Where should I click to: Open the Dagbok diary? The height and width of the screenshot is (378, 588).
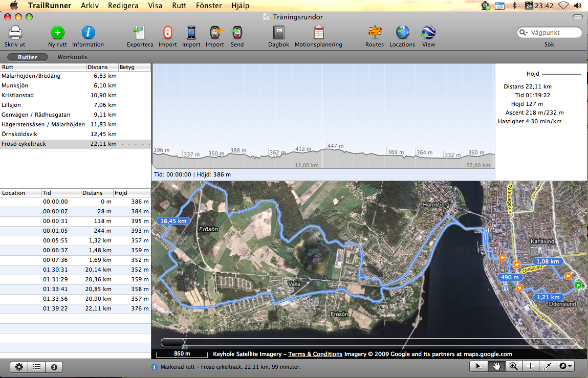(278, 33)
